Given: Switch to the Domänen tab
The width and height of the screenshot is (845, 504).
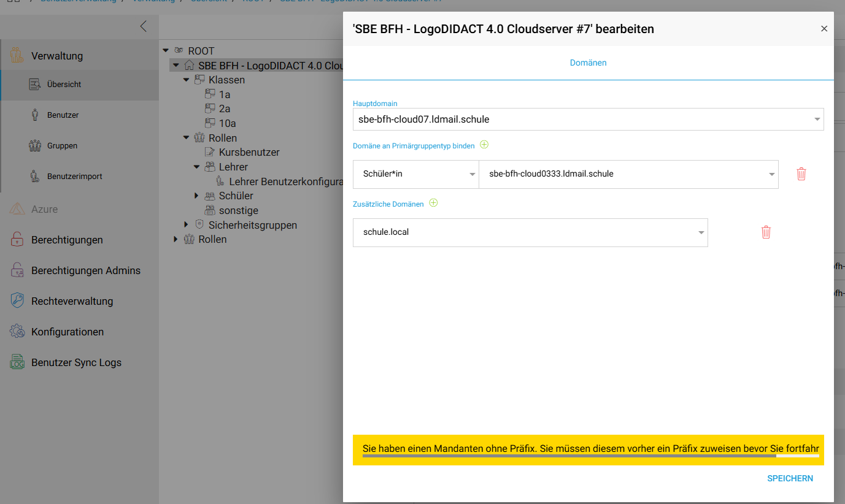Looking at the screenshot, I should pos(588,63).
